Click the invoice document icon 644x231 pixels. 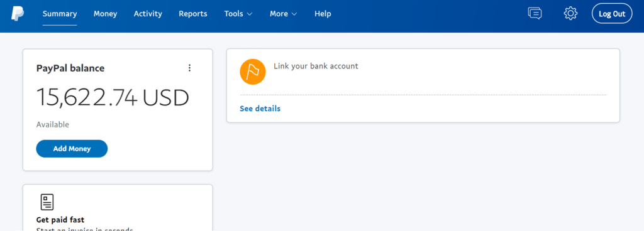[x=47, y=202]
